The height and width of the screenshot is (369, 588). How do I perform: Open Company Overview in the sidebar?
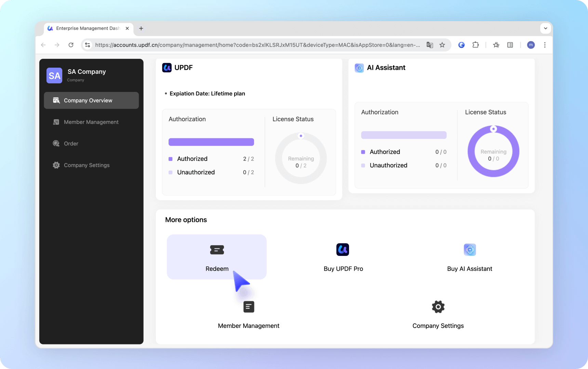tap(91, 100)
